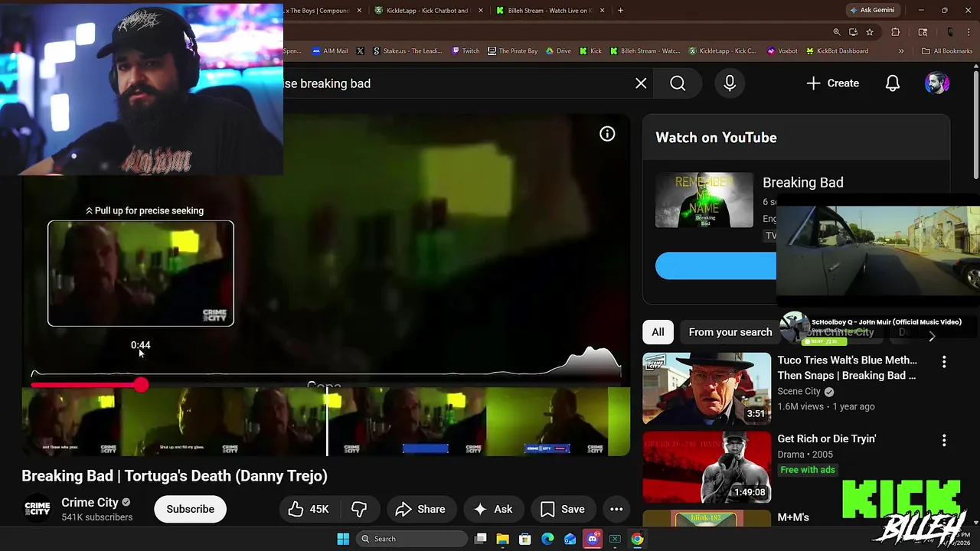Click the red video progress scrubber handle
This screenshot has height=551, width=980.
coord(141,385)
